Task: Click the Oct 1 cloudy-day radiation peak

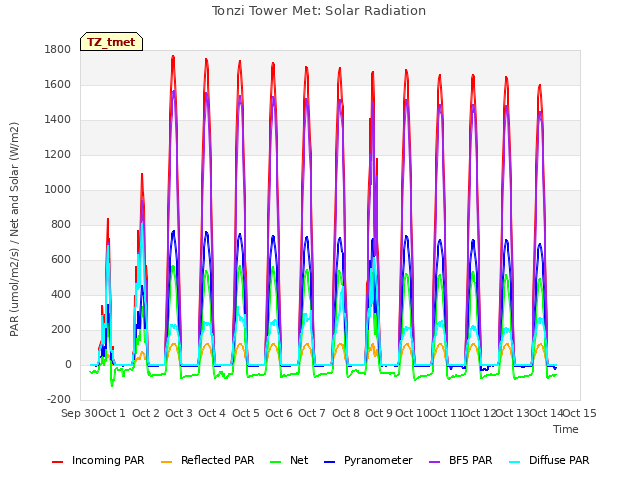Action: [x=108, y=220]
